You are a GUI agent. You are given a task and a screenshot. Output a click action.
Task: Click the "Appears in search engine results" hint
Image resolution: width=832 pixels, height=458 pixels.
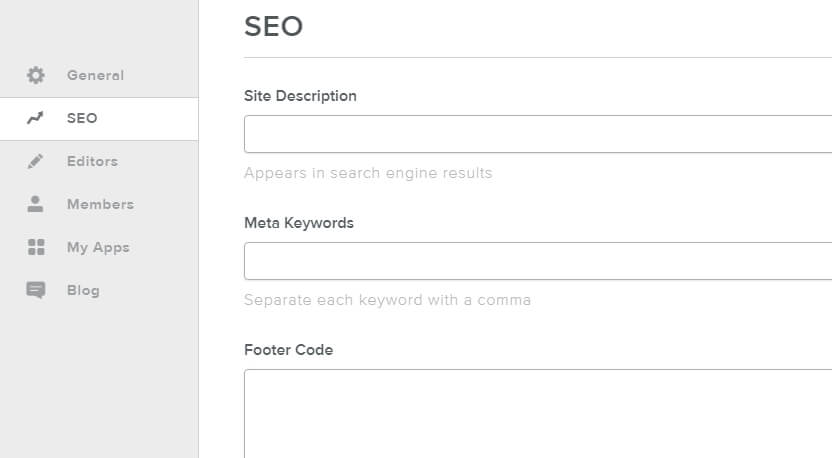[368, 173]
